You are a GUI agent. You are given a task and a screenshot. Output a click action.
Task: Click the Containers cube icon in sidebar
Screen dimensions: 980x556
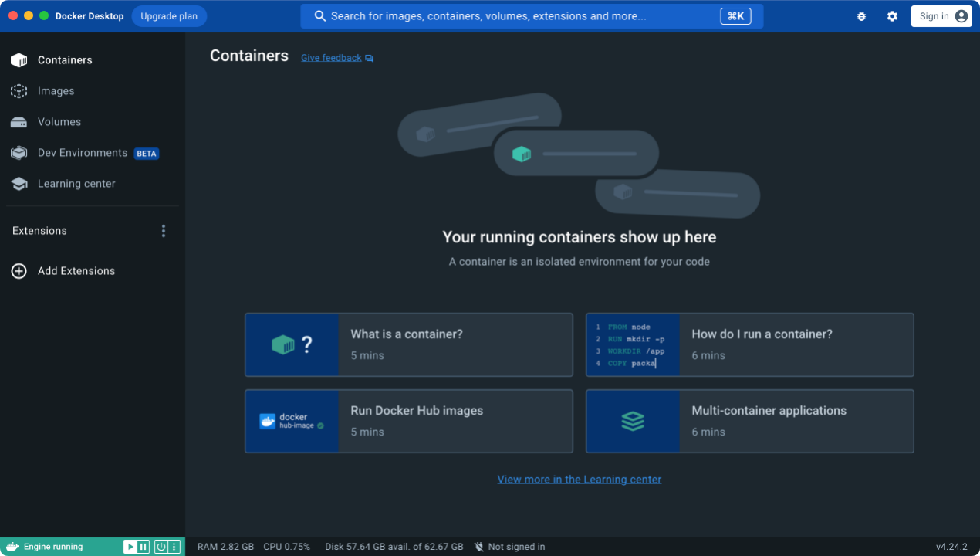coord(19,60)
